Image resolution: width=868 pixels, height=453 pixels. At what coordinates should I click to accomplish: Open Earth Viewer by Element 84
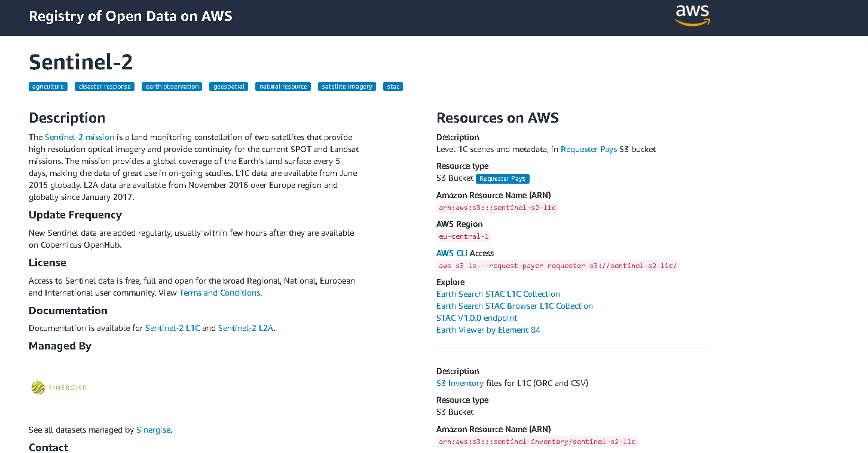pyautogui.click(x=488, y=330)
